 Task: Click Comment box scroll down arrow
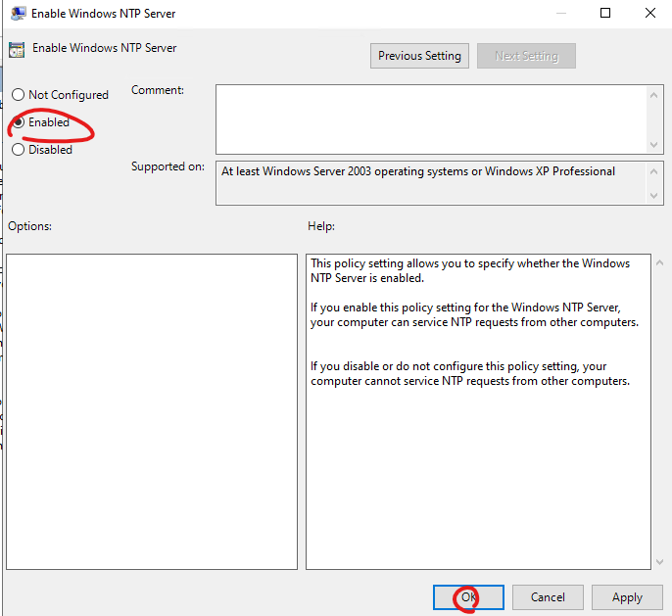[653, 145]
